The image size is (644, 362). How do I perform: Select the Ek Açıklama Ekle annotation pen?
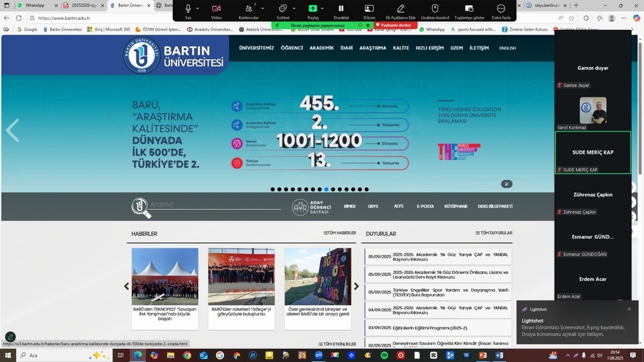point(401,8)
